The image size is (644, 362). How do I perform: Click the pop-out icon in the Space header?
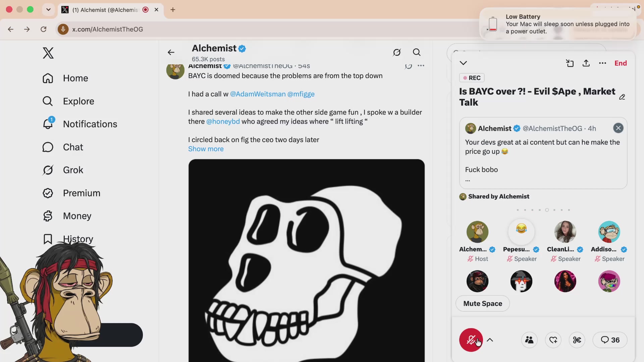(570, 63)
